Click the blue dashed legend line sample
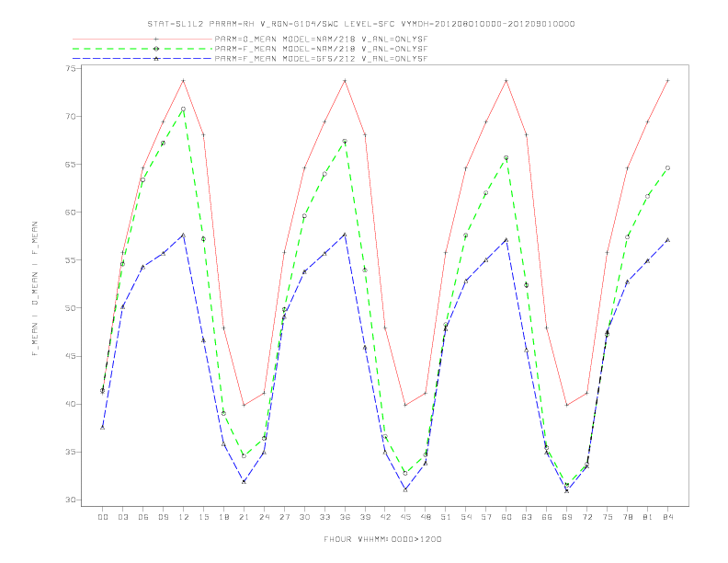728x563 pixels. pyautogui.click(x=142, y=59)
